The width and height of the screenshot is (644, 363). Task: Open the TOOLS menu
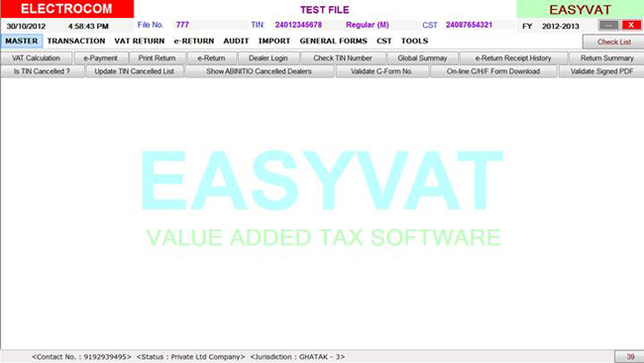tap(414, 41)
